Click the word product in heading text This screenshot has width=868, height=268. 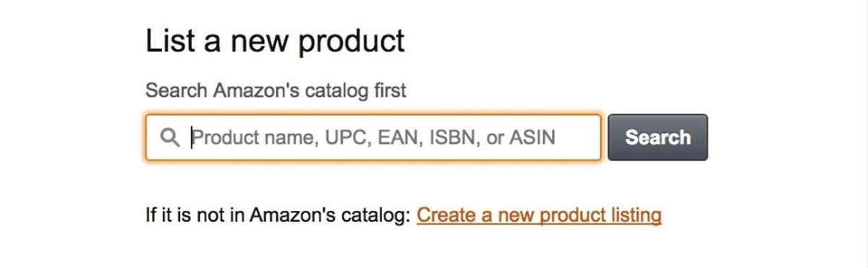[352, 41]
